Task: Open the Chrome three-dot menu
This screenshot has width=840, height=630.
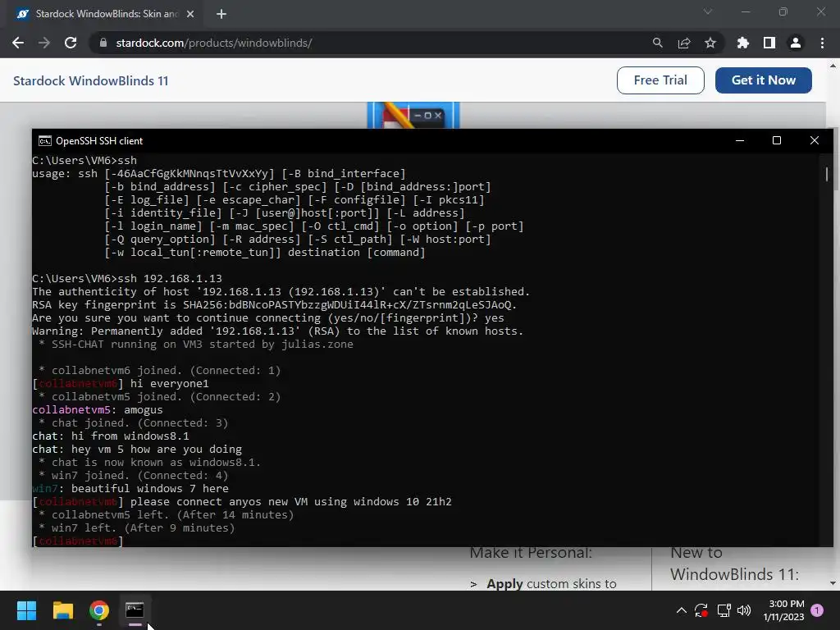Action: [822, 43]
